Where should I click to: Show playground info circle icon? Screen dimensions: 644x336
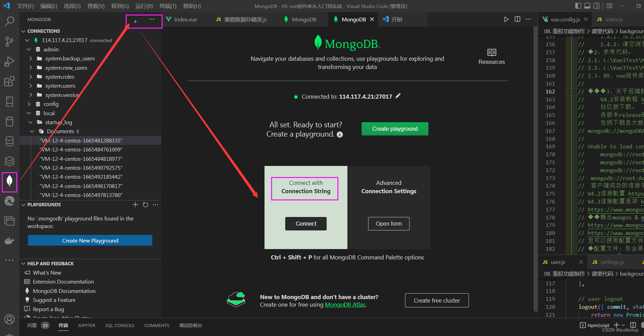tap(340, 135)
